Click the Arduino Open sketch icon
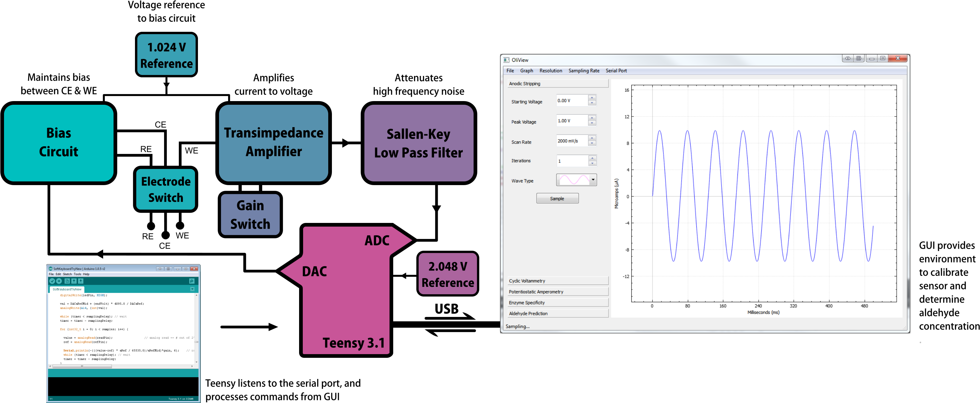Screen dimensions: 980x403 [x=74, y=281]
